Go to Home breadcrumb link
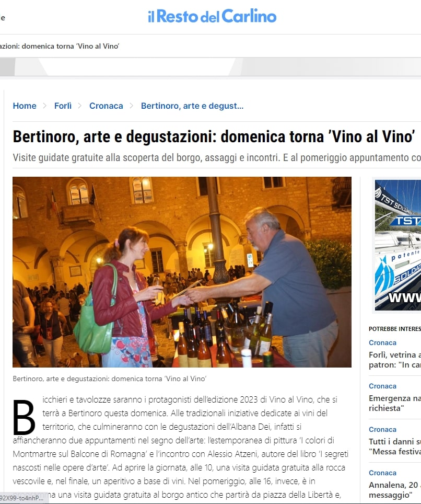The height and width of the screenshot is (504, 421). pyautogui.click(x=25, y=106)
